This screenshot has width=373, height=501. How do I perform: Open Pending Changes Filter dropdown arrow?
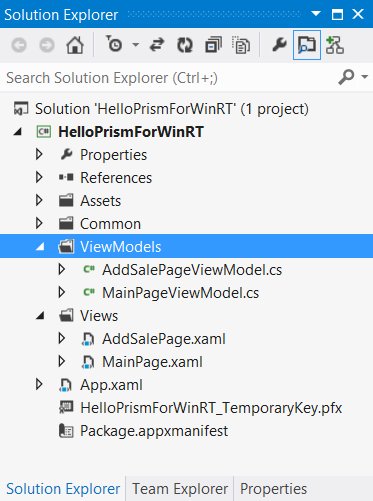coord(136,45)
